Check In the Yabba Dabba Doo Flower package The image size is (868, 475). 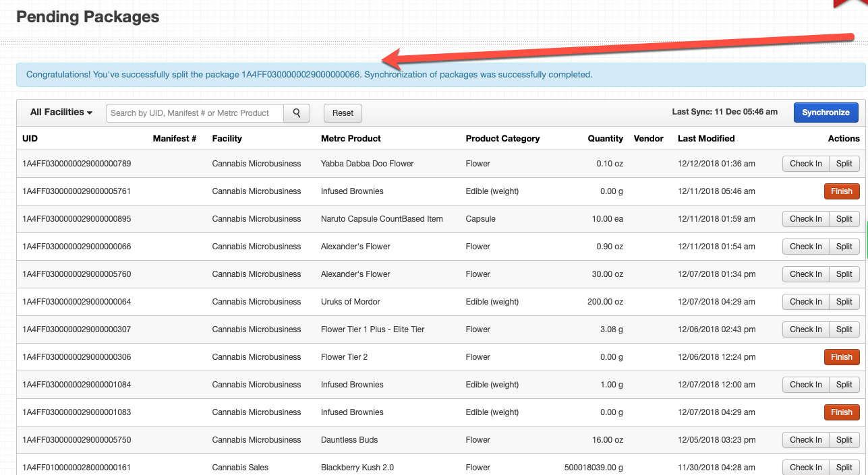pos(805,163)
